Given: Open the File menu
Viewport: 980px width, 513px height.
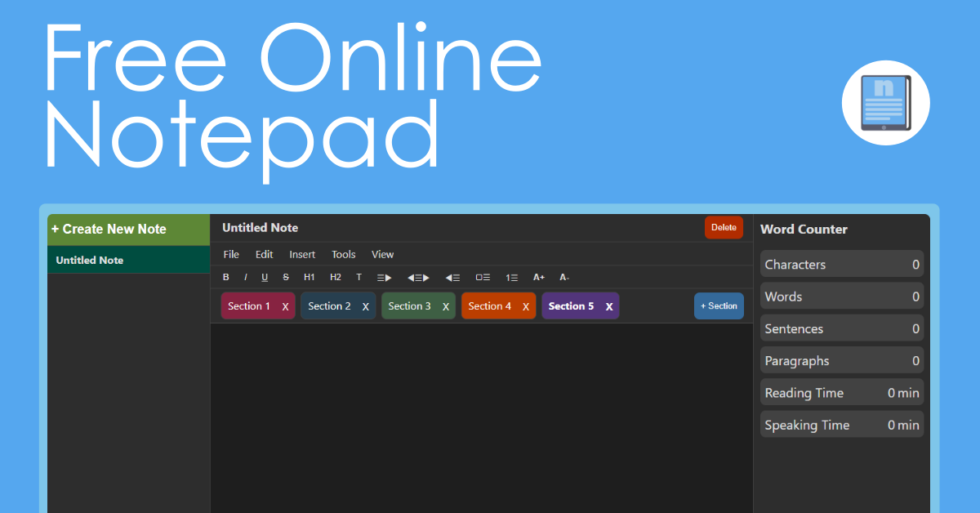Looking at the screenshot, I should (x=231, y=254).
